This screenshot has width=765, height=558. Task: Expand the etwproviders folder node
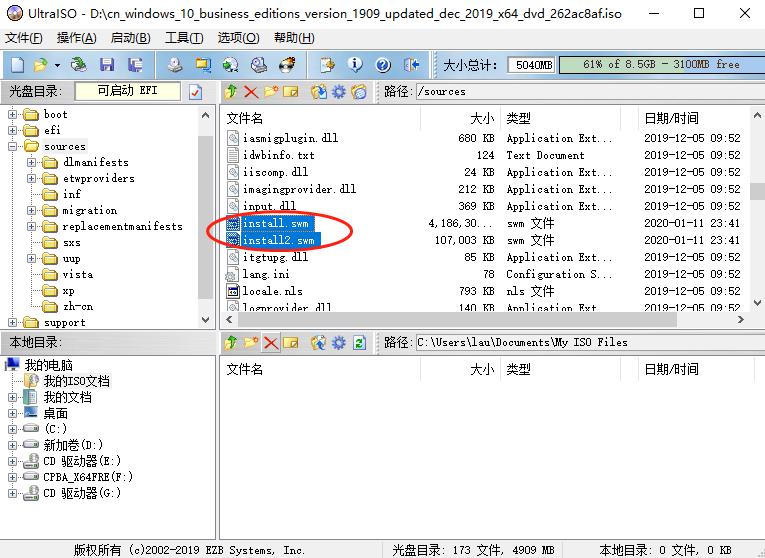(x=31, y=179)
